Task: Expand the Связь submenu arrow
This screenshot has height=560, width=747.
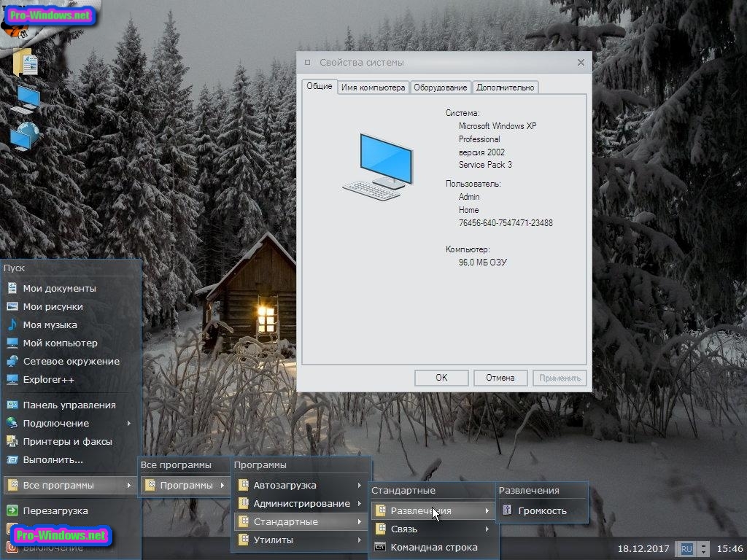Action: (487, 529)
